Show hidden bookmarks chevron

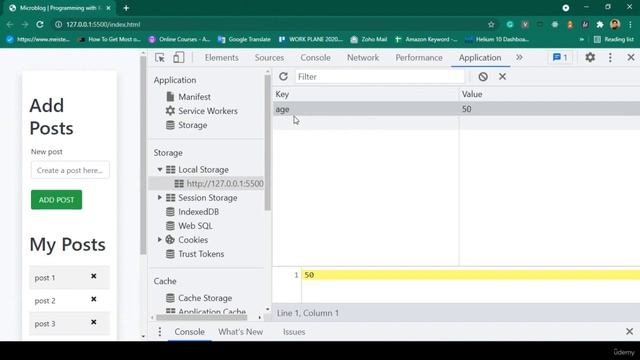582,39
